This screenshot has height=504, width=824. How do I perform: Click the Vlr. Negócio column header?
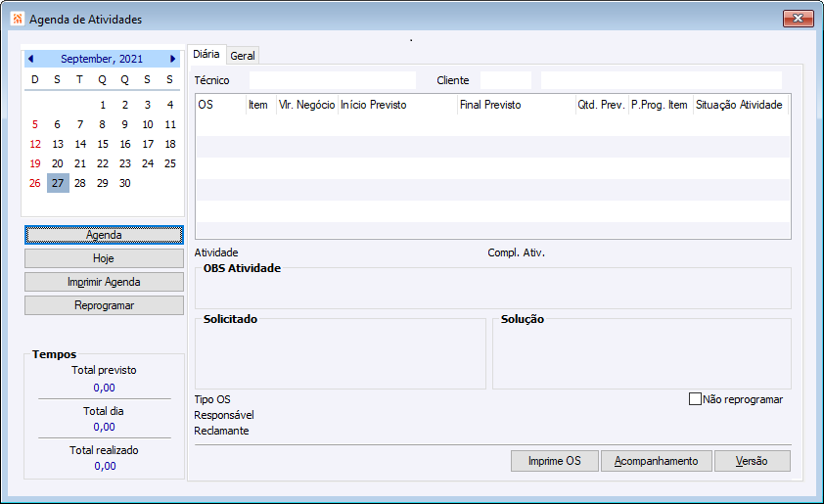point(307,105)
